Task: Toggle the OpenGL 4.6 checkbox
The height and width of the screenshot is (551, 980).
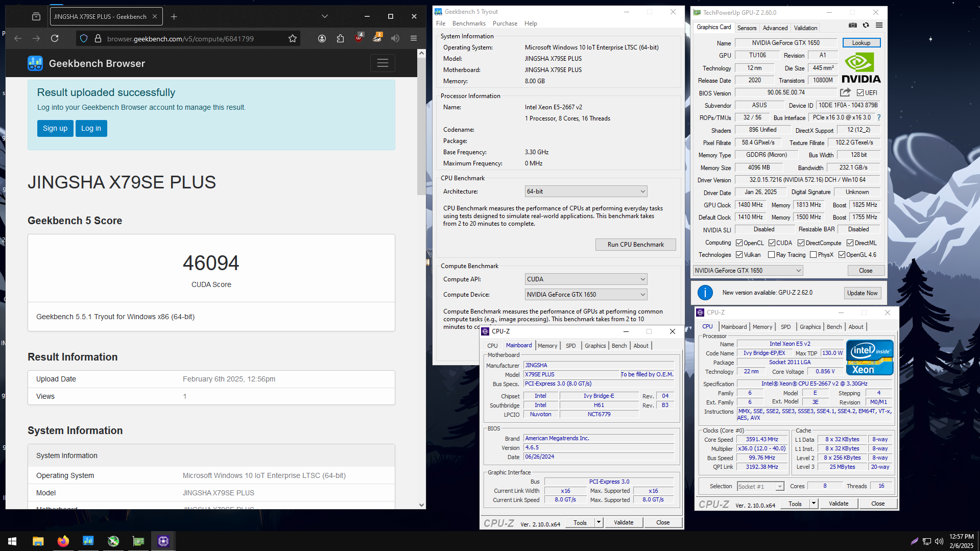Action: coord(842,255)
